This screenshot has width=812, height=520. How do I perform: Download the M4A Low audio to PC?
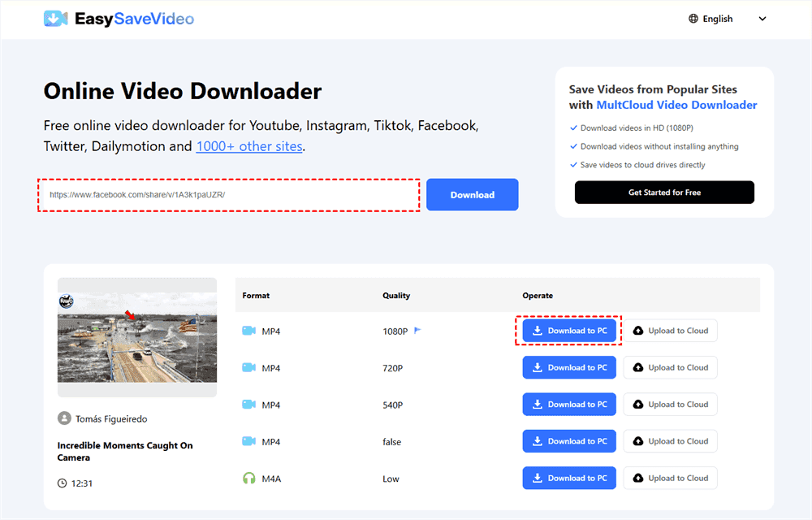pos(569,478)
